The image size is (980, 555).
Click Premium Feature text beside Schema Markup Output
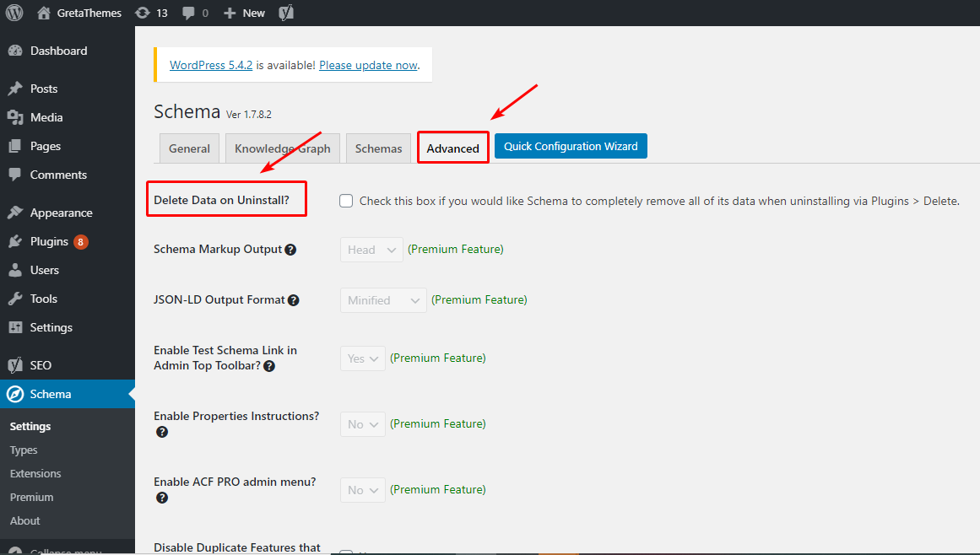click(x=456, y=249)
